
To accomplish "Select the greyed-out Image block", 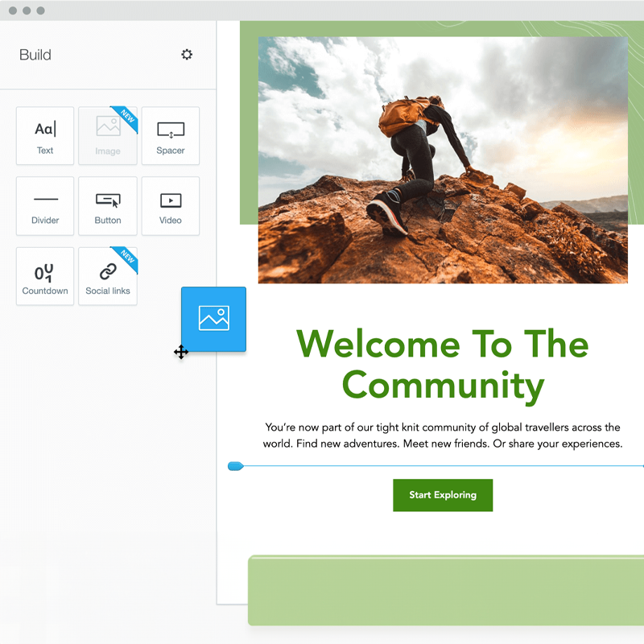I will click(107, 135).
